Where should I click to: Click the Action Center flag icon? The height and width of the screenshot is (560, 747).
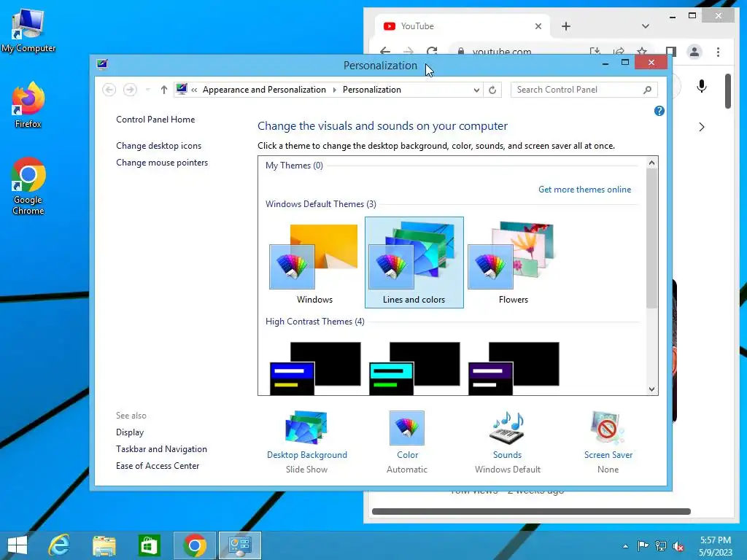[643, 545]
